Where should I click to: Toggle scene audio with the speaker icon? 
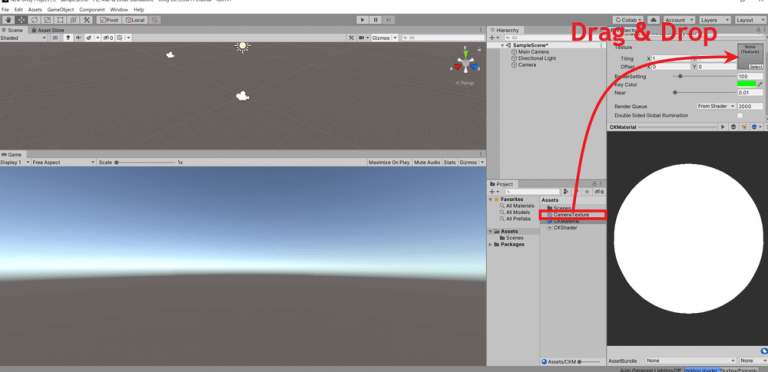tap(78, 38)
